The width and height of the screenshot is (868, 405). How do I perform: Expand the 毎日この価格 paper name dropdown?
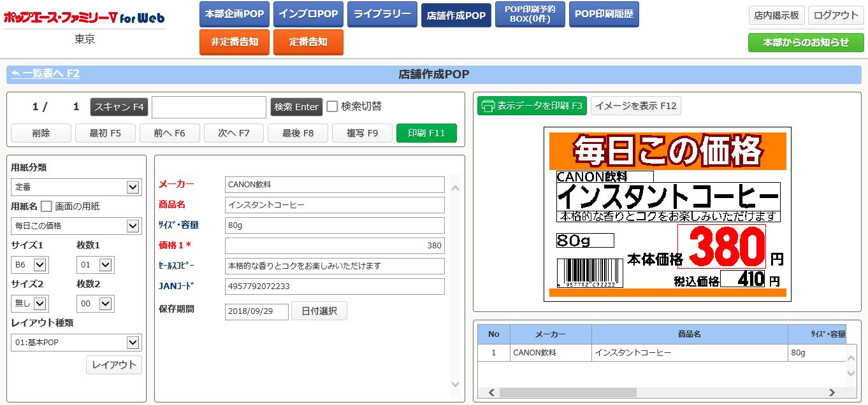coord(133,226)
